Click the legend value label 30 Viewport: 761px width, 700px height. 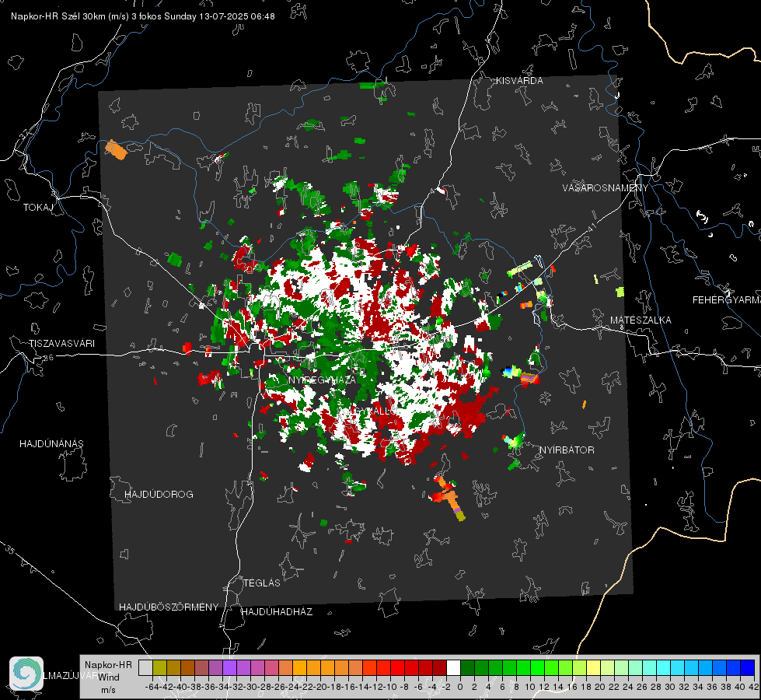point(670,687)
